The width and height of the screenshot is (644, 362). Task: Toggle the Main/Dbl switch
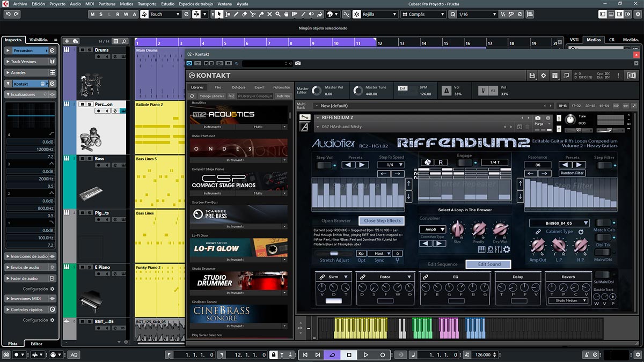pos(603,252)
